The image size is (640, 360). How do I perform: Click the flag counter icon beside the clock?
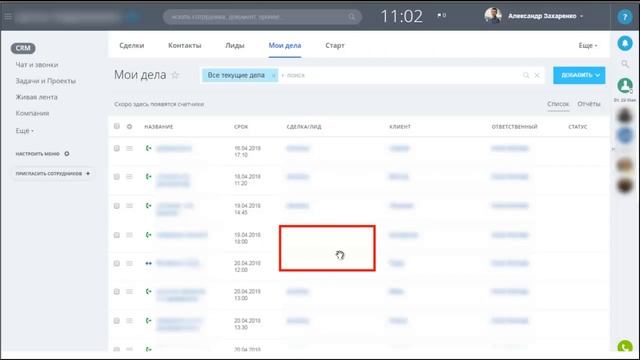(x=441, y=16)
